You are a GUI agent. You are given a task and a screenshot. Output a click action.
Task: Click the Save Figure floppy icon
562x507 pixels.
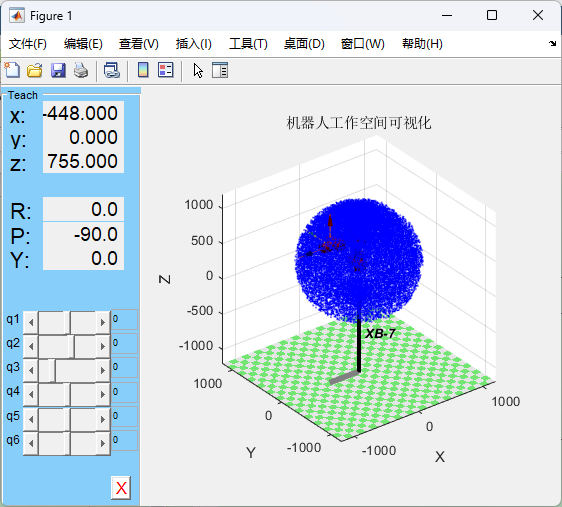(x=58, y=70)
